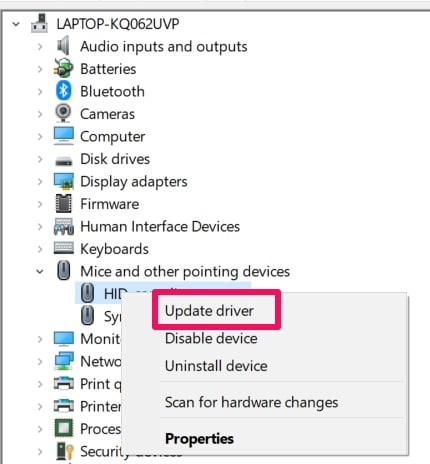430x464 pixels.
Task: Choose Update driver from context menu
Action: click(209, 311)
